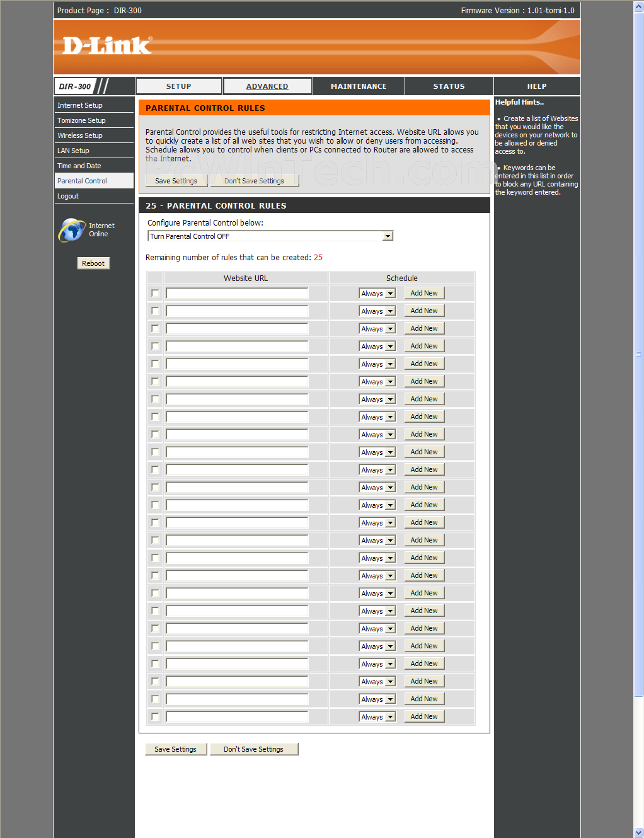This screenshot has height=838, width=644.
Task: Go to the MAINTENANCE tab
Action: 359,86
